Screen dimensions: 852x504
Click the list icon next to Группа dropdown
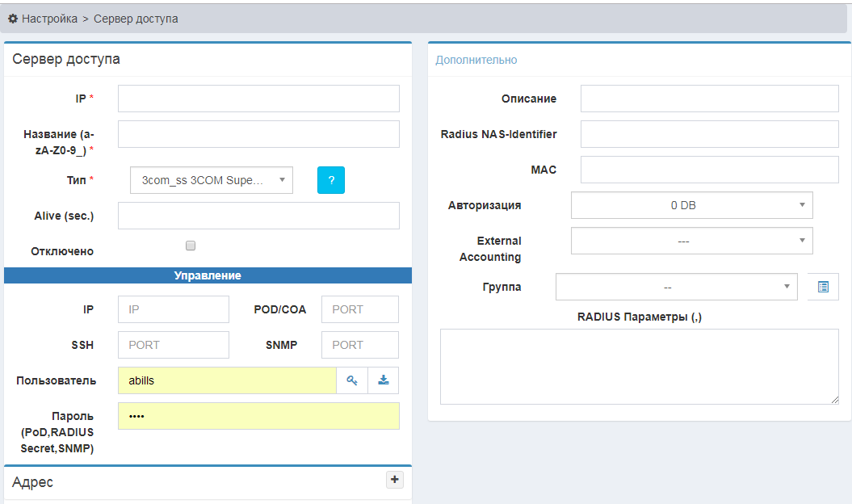823,287
